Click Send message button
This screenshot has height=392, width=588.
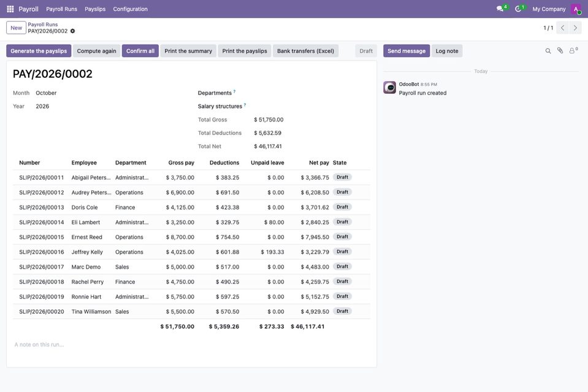pos(407,51)
